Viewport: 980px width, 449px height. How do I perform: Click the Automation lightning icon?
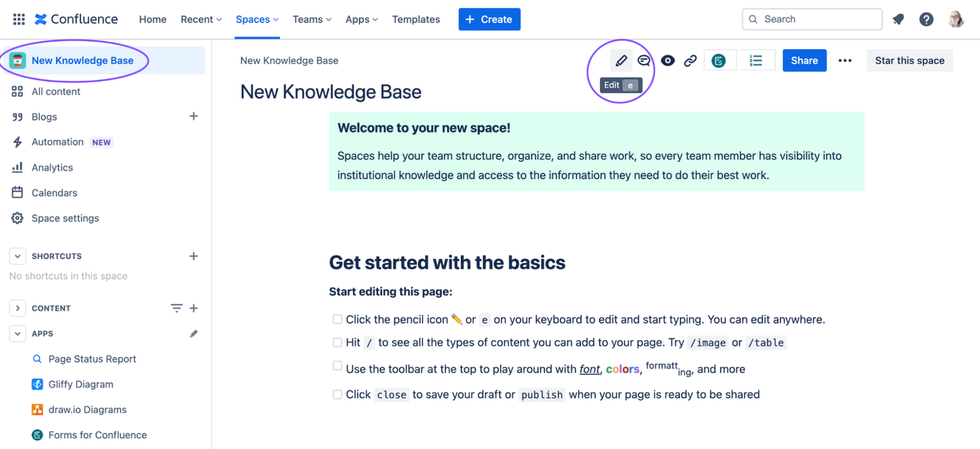(17, 142)
